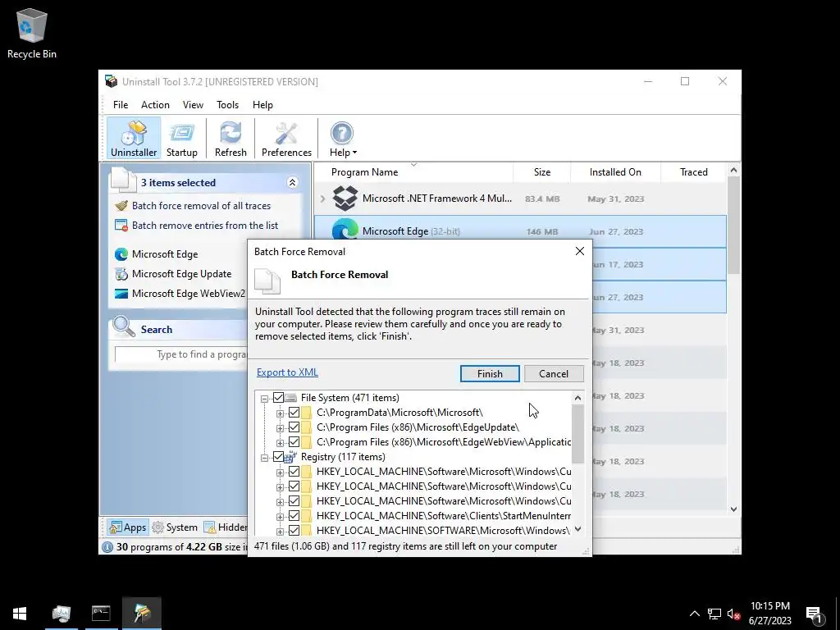
Task: Click the Registry icon in the tree
Action: point(290,457)
